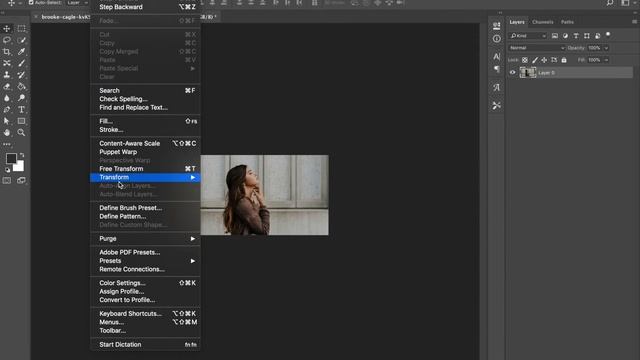Viewport: 640px width, 360px height.
Task: Select the Path Selection arrow tool
Action: click(x=7, y=121)
